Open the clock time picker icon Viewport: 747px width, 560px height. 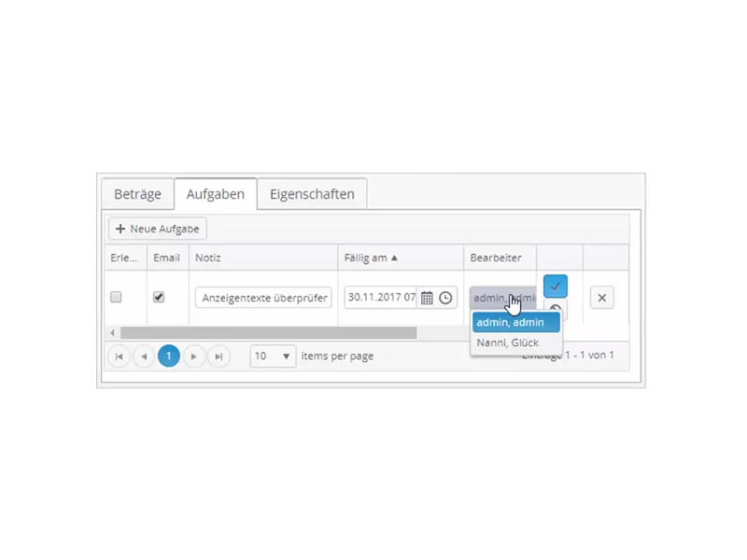pyautogui.click(x=445, y=298)
